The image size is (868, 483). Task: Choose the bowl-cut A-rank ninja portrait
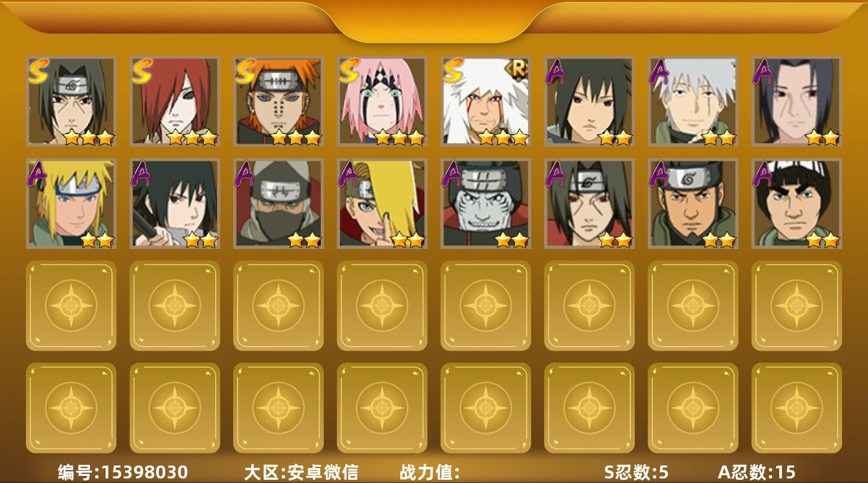click(796, 204)
